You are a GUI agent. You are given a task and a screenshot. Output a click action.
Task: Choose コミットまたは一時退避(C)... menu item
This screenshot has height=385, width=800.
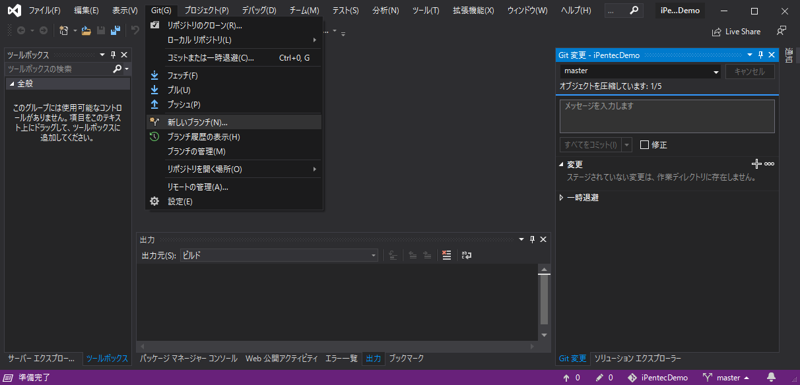(234, 58)
